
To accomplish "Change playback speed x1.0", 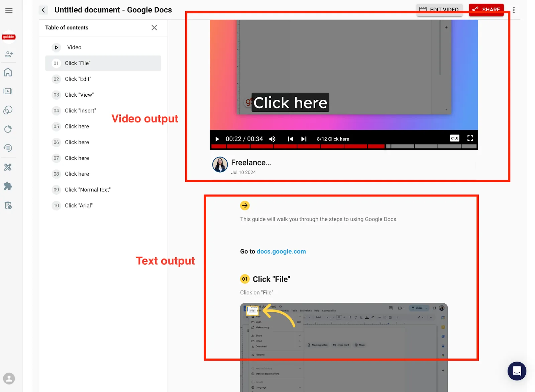I will (455, 138).
